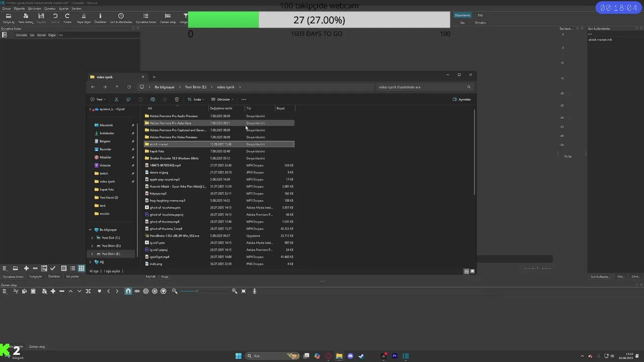The width and height of the screenshot is (644, 362).
Task: Click timeline zoom in magnifier icon
Action: pyautogui.click(x=234, y=291)
